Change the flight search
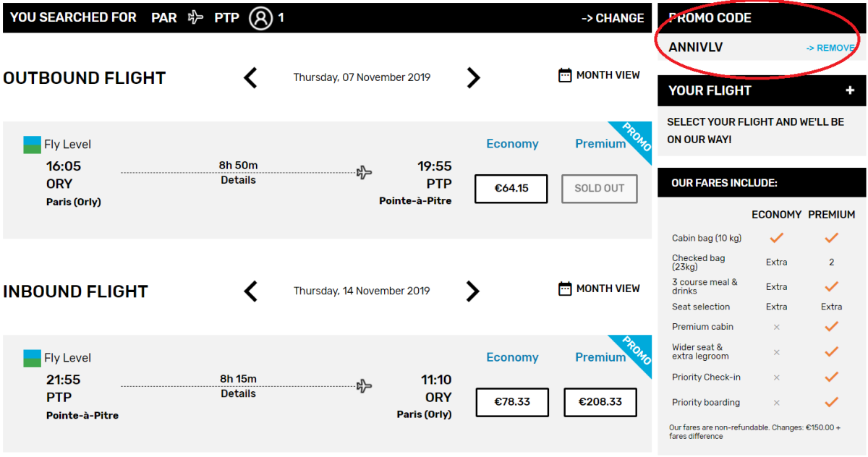The width and height of the screenshot is (868, 457). point(613,18)
